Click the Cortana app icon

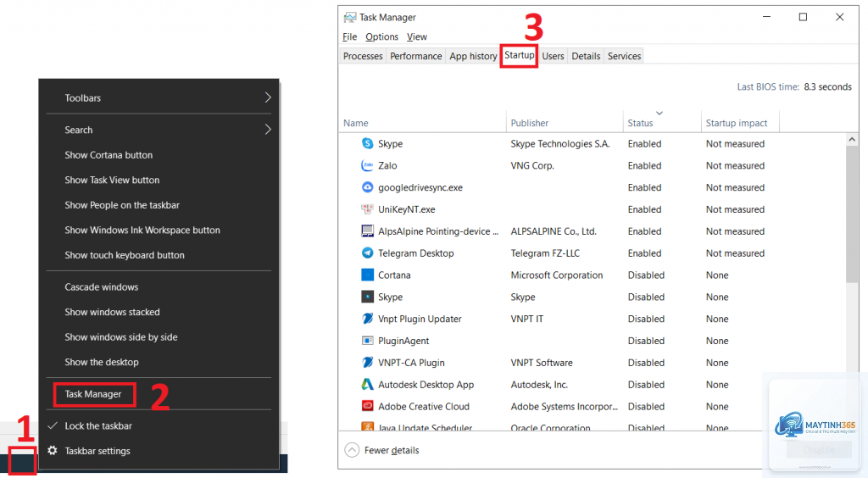(x=368, y=275)
